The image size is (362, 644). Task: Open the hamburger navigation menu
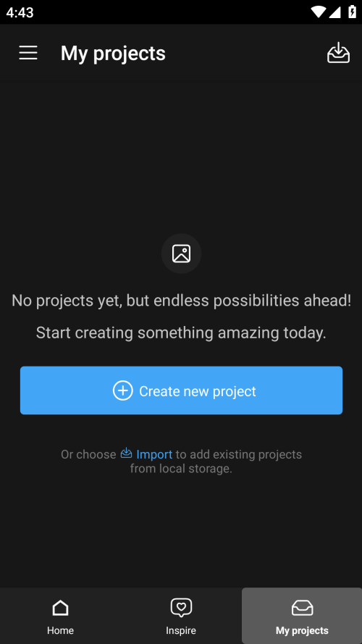click(x=28, y=53)
